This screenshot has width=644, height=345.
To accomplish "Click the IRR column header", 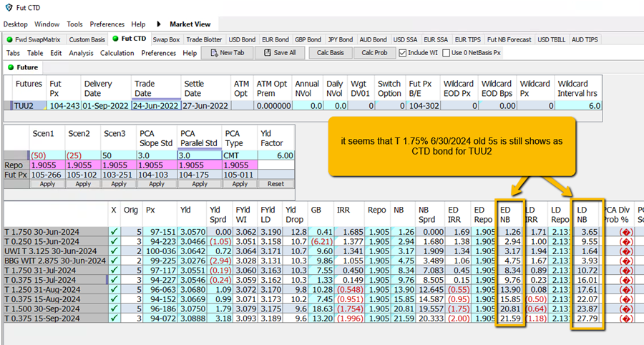I will 349,215.
